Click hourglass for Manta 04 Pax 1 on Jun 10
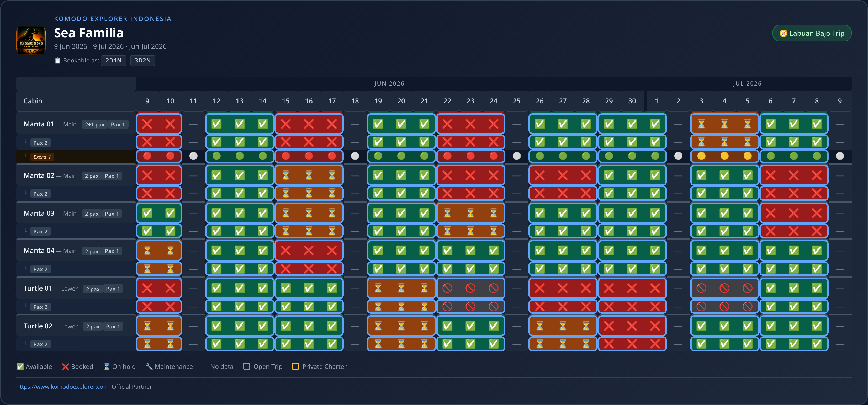 click(170, 250)
